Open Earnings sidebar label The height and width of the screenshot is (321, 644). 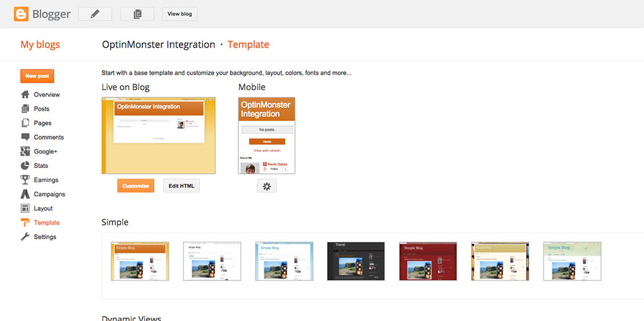(x=46, y=179)
